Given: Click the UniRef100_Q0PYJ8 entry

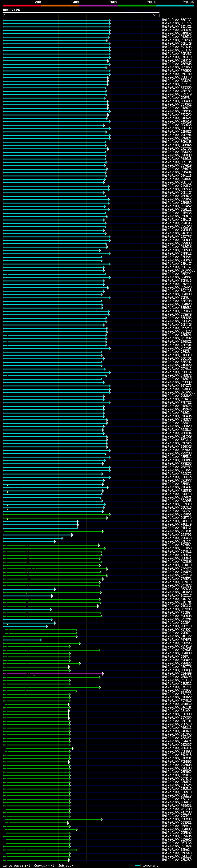Looking at the screenshot, I should (177, 626).
